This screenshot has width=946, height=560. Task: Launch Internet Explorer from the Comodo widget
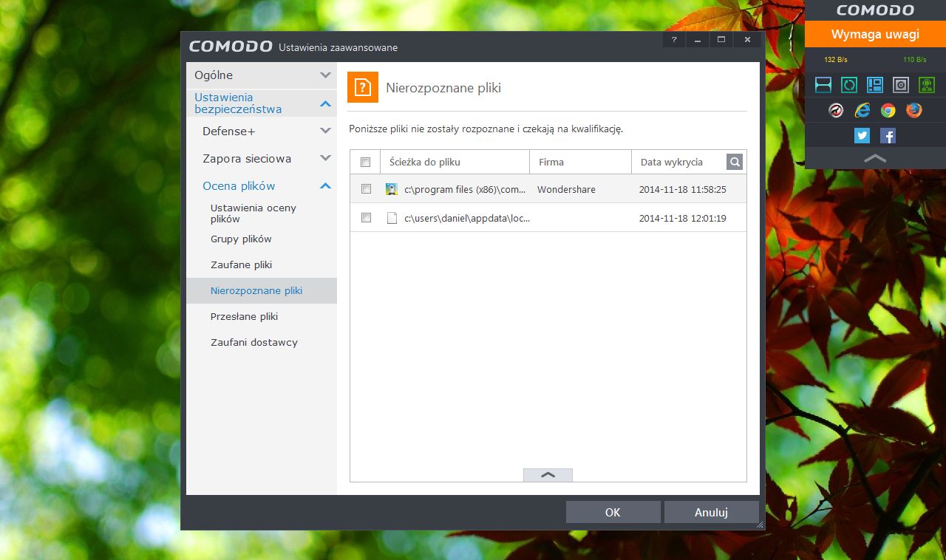pos(862,110)
